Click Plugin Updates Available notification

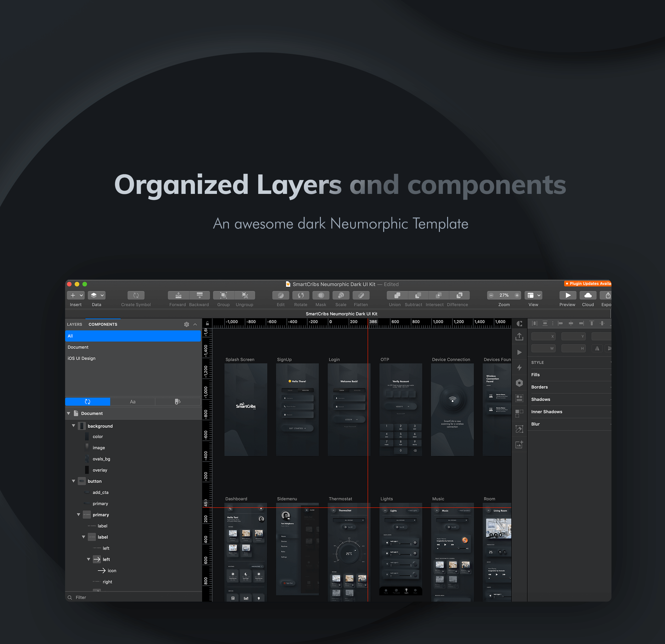point(588,284)
